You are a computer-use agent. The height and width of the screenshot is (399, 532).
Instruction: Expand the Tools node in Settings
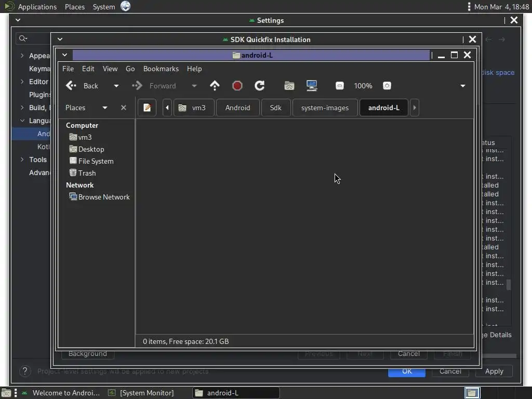[22, 159]
